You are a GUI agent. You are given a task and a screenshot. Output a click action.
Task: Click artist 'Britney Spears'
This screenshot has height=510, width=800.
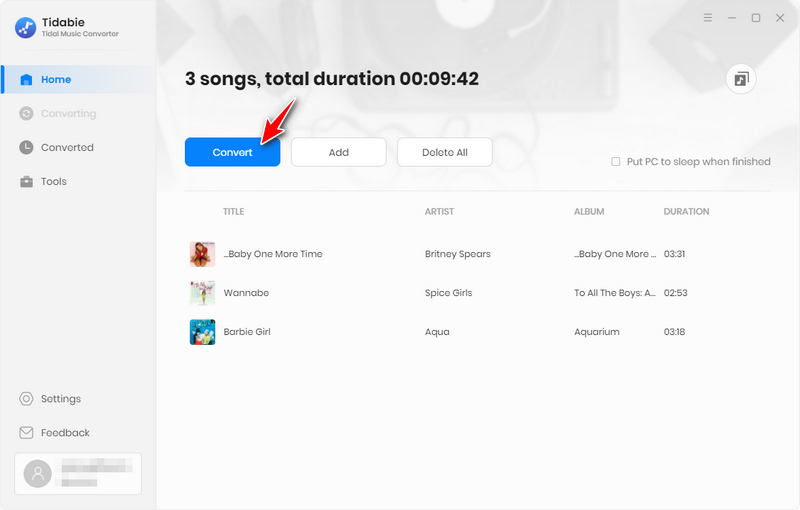[458, 254]
